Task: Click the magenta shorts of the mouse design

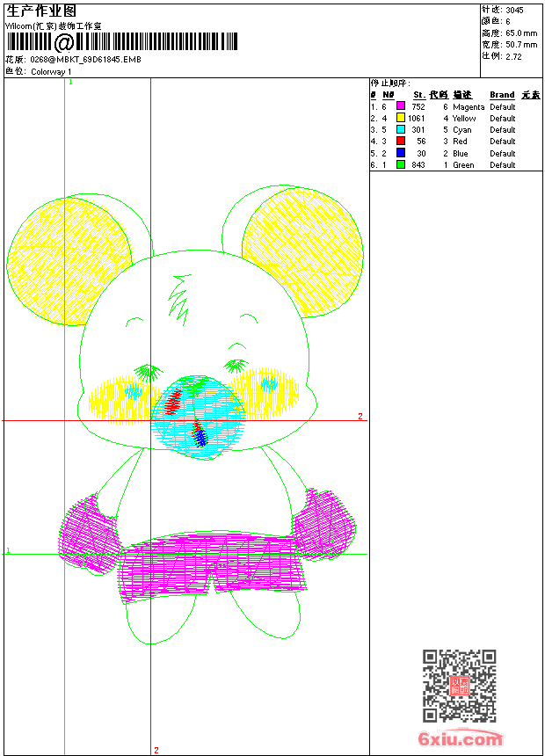Action: pos(212,566)
